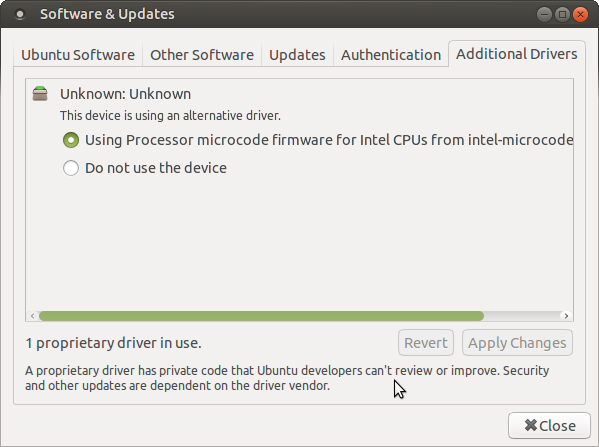
Task: Click the window menu icon in title bar
Action: (x=19, y=15)
